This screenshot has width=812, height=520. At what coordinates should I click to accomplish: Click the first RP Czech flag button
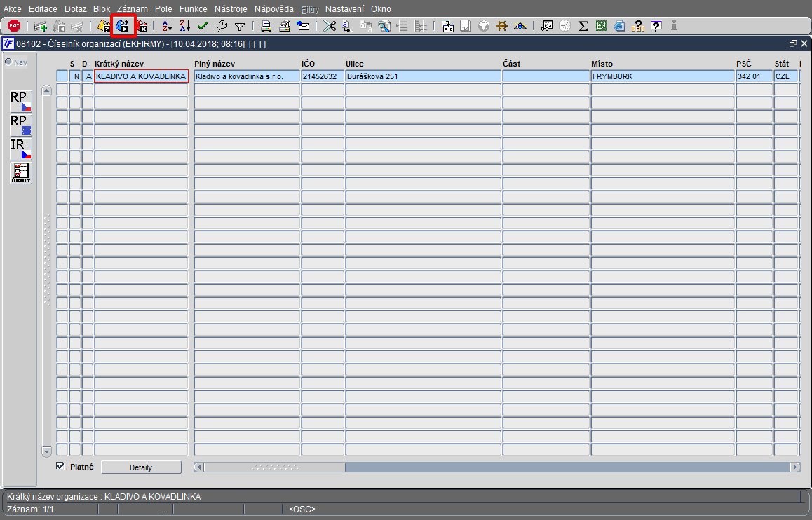pos(21,102)
